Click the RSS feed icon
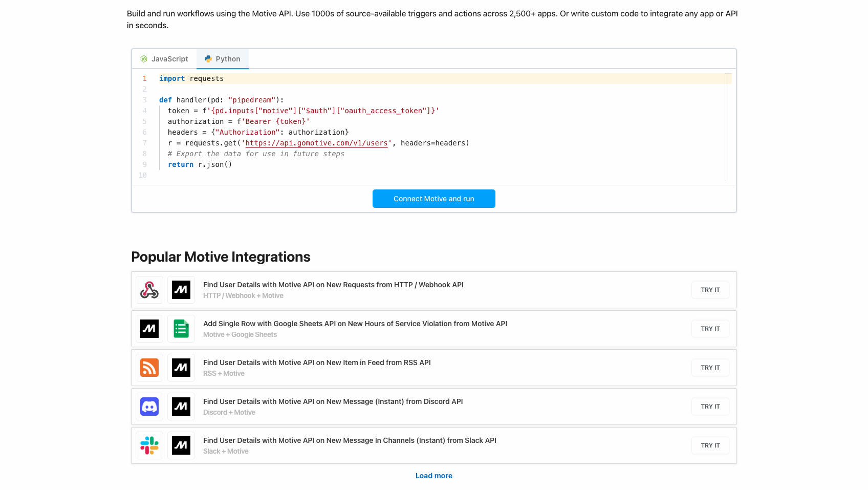This screenshot has height=490, width=868. point(149,368)
